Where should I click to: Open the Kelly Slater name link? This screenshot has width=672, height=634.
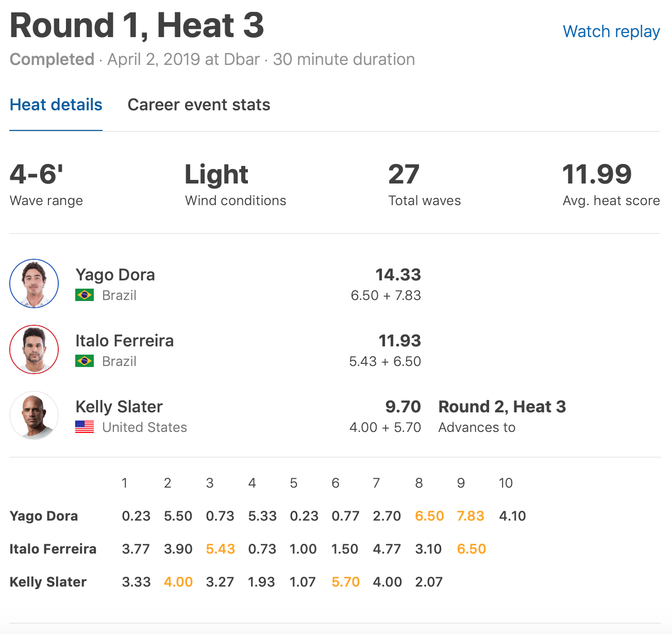119,407
